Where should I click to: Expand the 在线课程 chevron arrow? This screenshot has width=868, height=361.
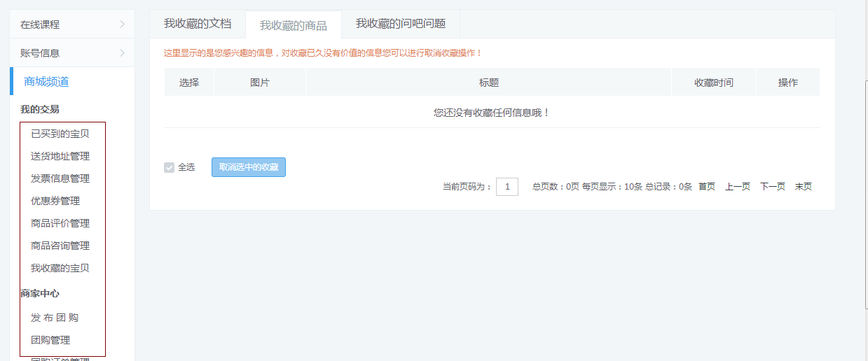coord(122,24)
